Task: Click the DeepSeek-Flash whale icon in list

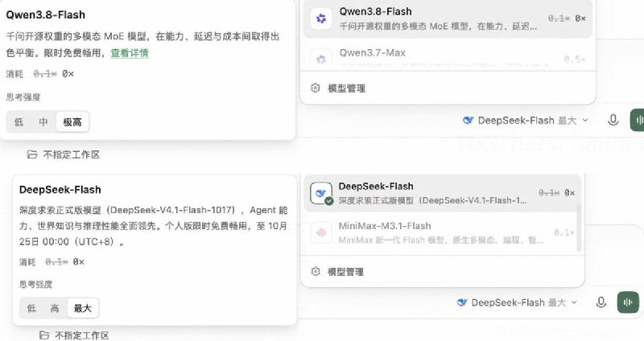Action: 321,193
